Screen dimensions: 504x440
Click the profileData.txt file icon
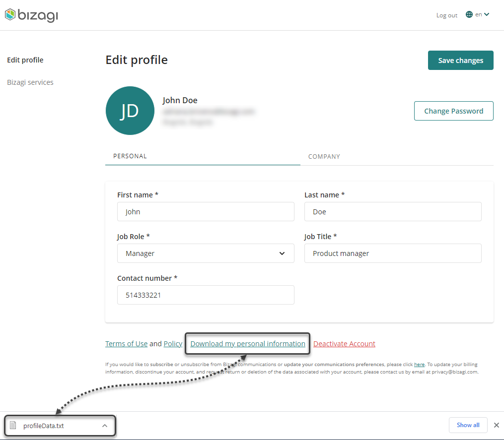coord(13,426)
